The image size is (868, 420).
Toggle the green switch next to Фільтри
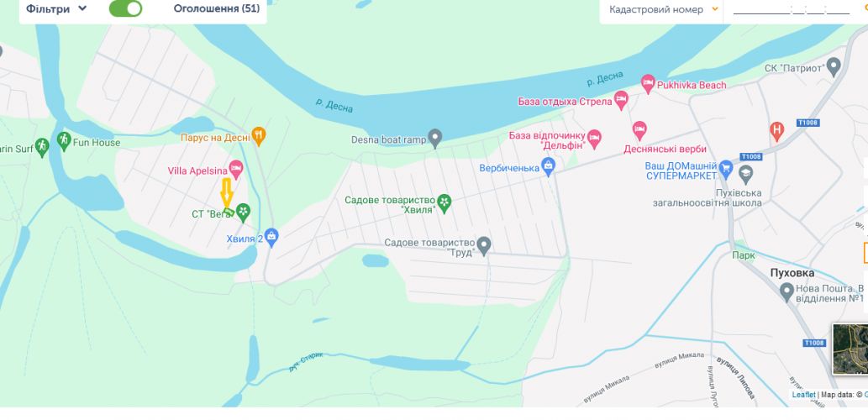(126, 9)
